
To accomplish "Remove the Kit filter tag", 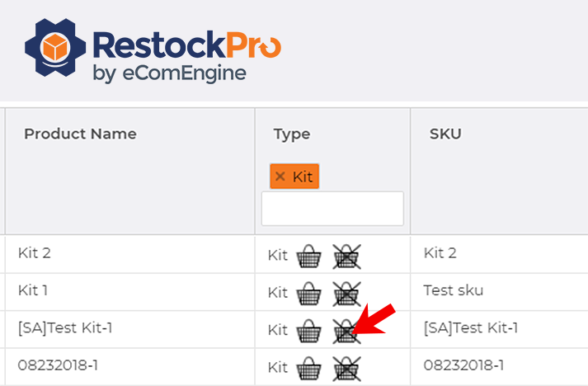I will point(280,177).
